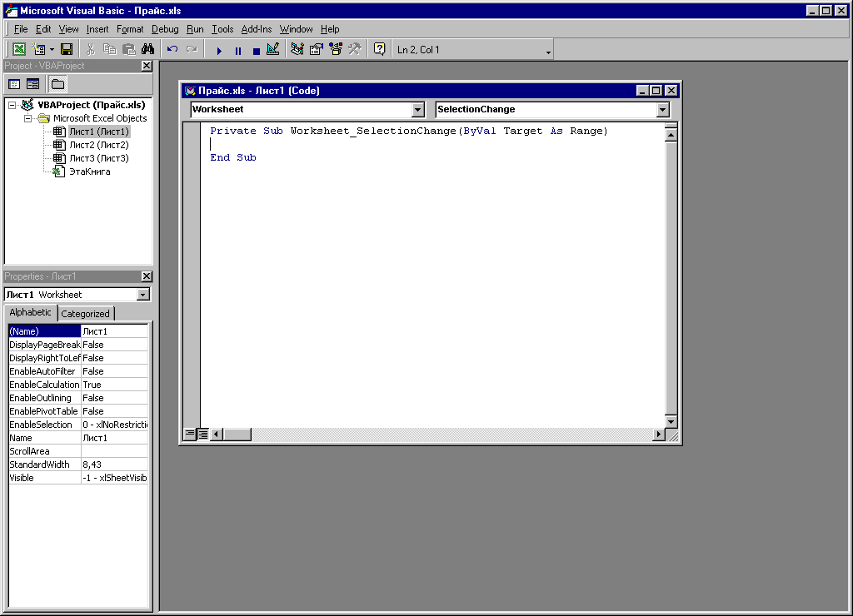Open Visual Basic Help question icon
Image resolution: width=853 pixels, height=616 pixels.
(x=379, y=49)
